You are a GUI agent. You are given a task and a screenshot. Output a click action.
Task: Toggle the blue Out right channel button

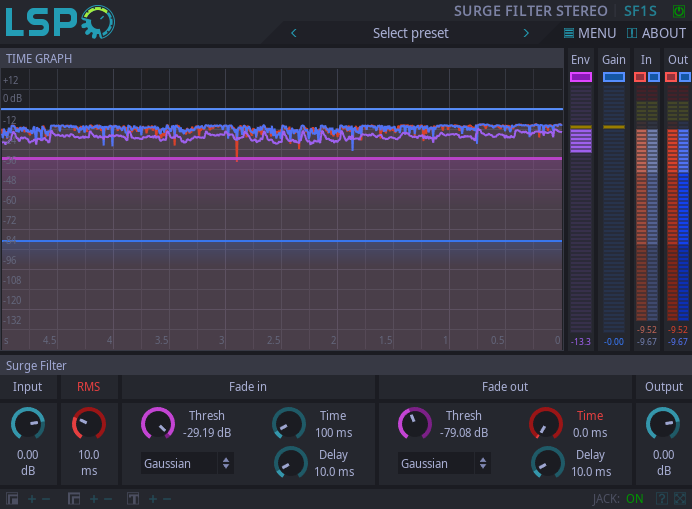(x=685, y=77)
